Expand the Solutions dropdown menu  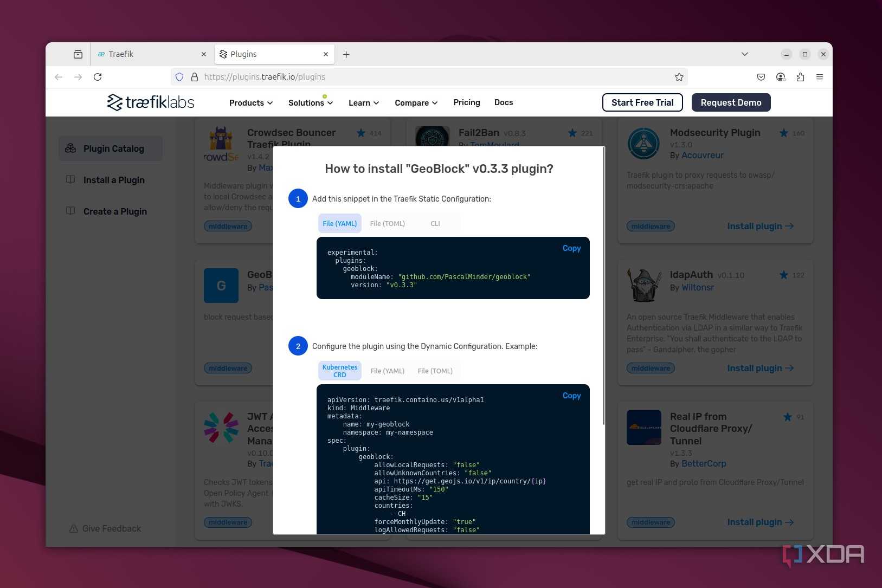[311, 102]
